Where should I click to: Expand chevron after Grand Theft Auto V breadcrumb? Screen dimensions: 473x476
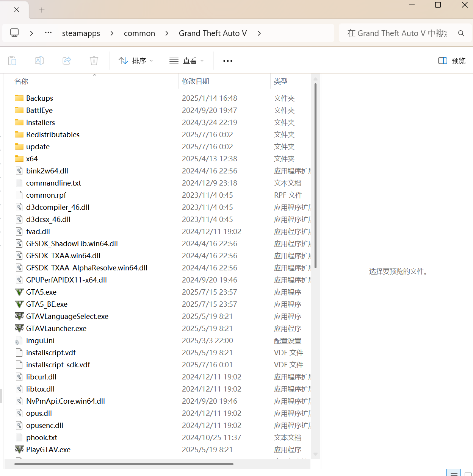[x=259, y=33]
